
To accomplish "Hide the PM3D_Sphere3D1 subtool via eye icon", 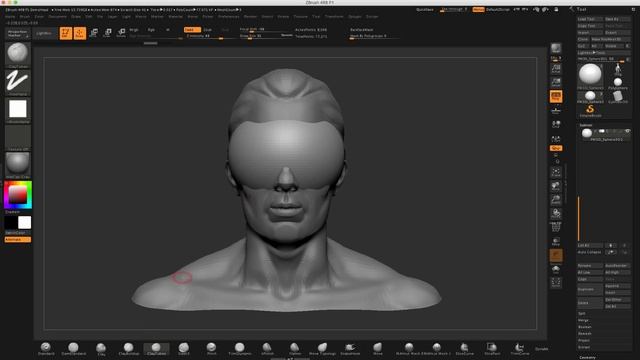I will [627, 131].
